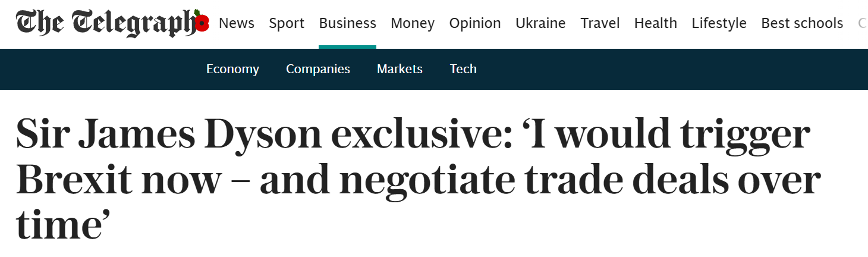868x257 pixels.
Task: Select the Economy subsection
Action: 232,69
